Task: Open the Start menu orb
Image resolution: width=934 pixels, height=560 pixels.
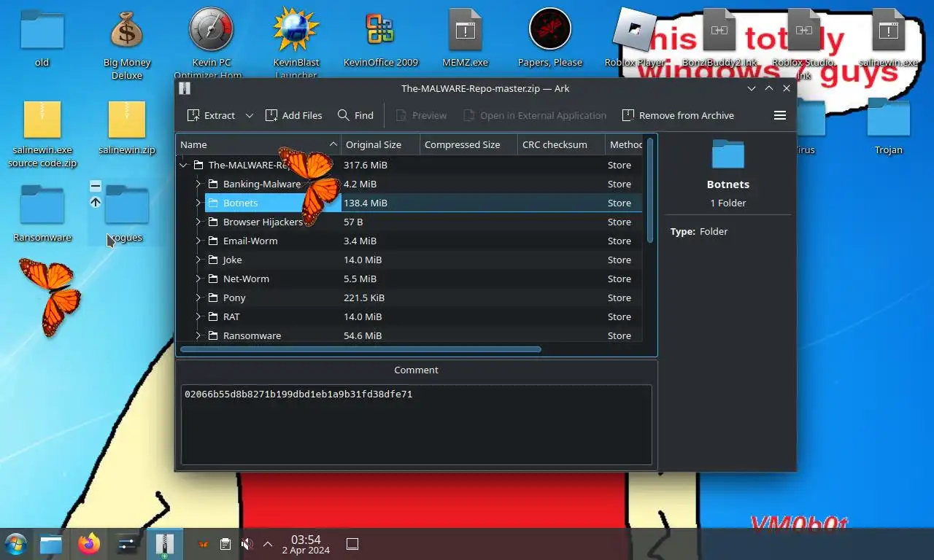Action: [x=16, y=544]
